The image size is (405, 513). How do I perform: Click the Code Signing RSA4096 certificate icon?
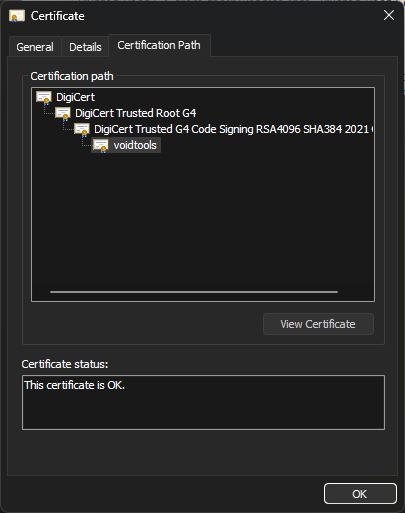(x=82, y=129)
